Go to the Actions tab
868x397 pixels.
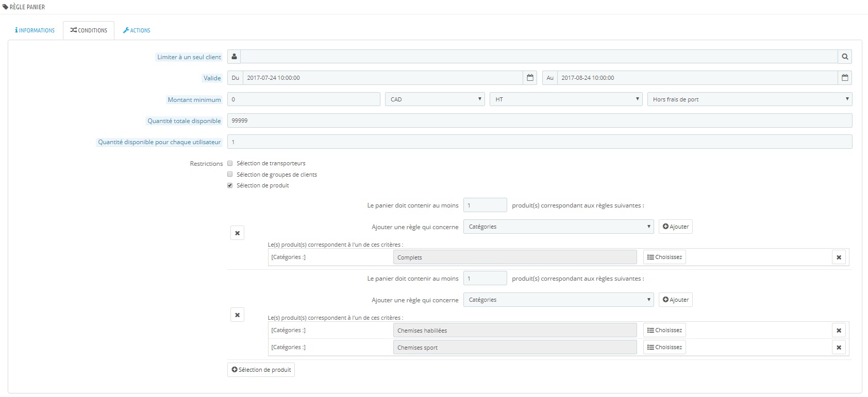137,30
